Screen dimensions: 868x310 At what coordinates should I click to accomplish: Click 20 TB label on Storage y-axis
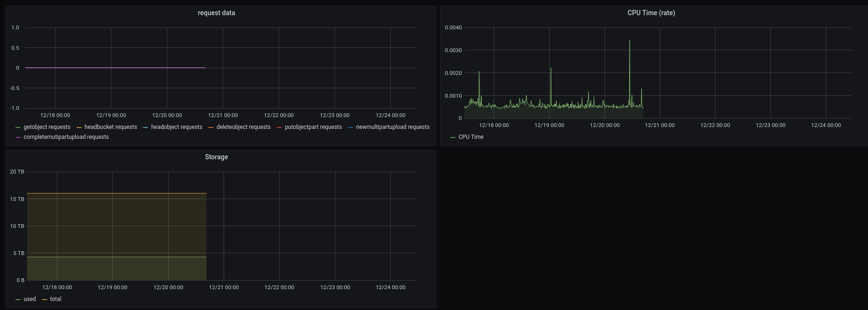[17, 172]
